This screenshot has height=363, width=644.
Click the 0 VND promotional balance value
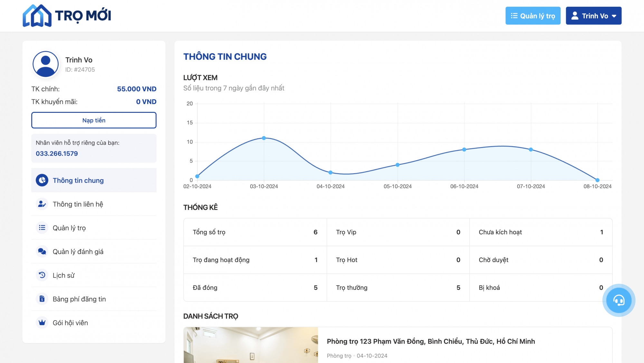point(146,102)
